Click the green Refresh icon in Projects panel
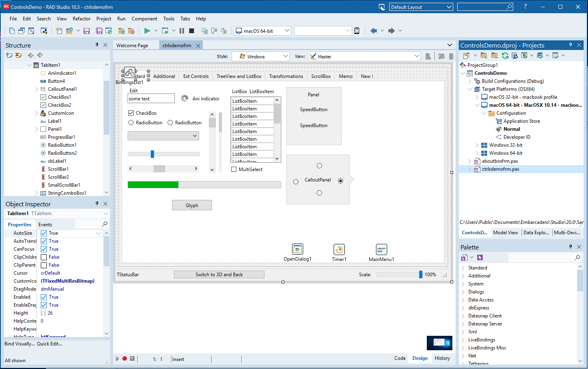The image size is (588, 369). click(505, 56)
